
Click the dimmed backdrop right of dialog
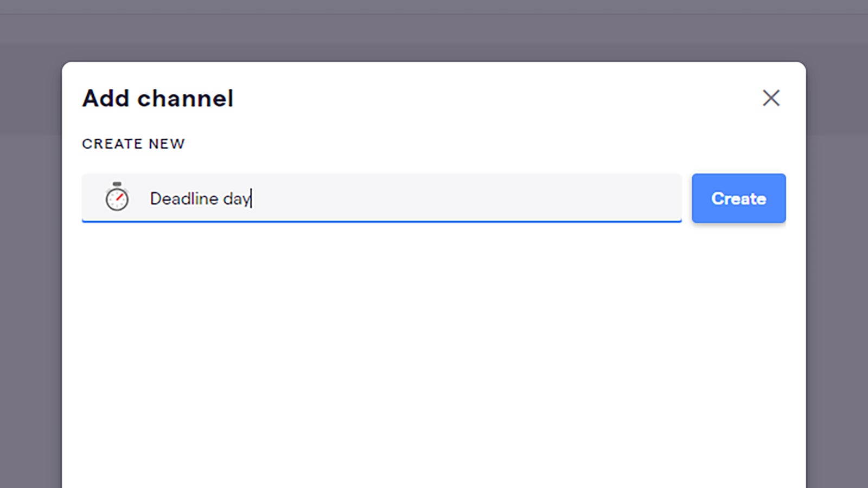tap(837, 271)
